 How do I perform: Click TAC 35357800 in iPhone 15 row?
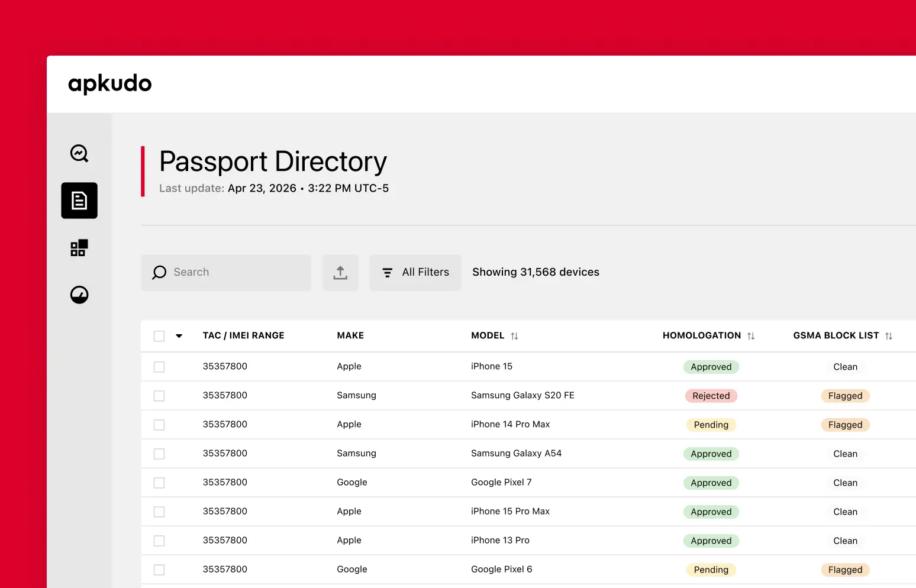[x=225, y=366]
